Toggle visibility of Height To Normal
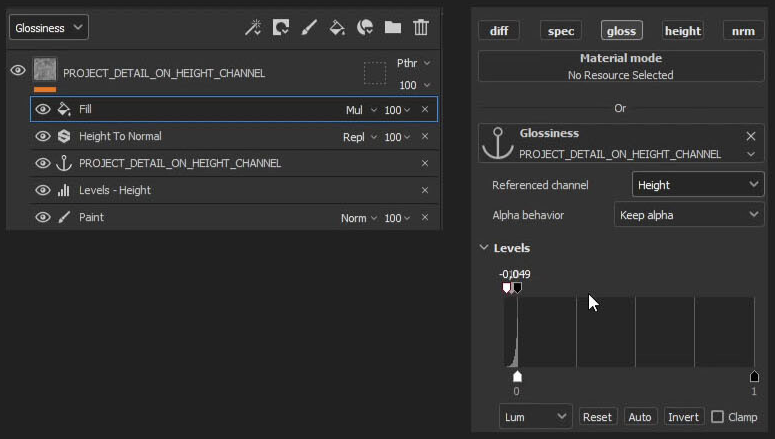Image resolution: width=775 pixels, height=439 pixels. 43,136
